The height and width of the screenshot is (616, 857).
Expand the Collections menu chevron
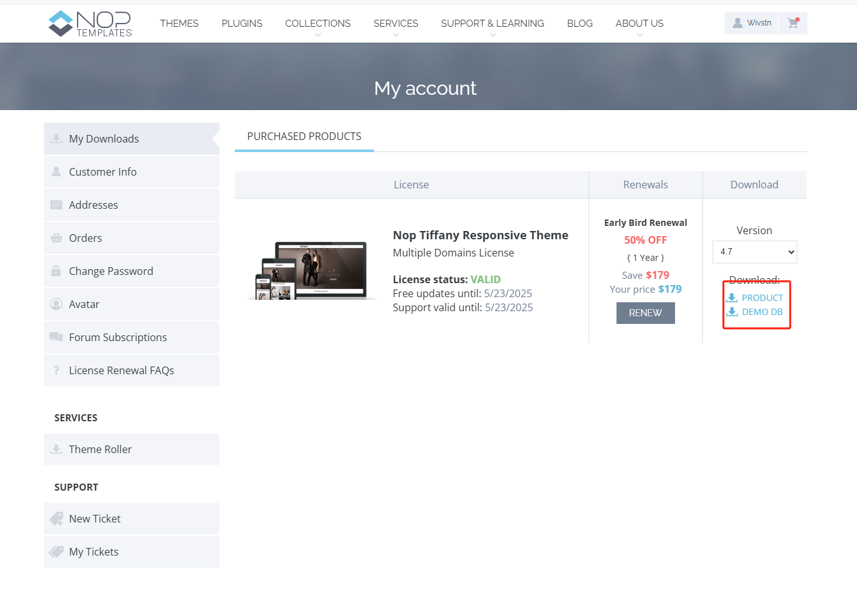318,35
